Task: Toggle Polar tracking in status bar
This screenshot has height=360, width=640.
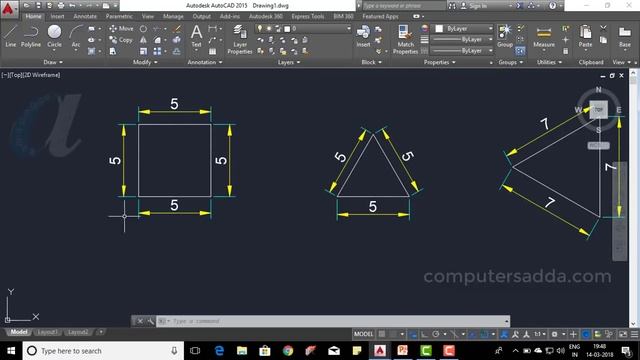Action: [x=436, y=334]
